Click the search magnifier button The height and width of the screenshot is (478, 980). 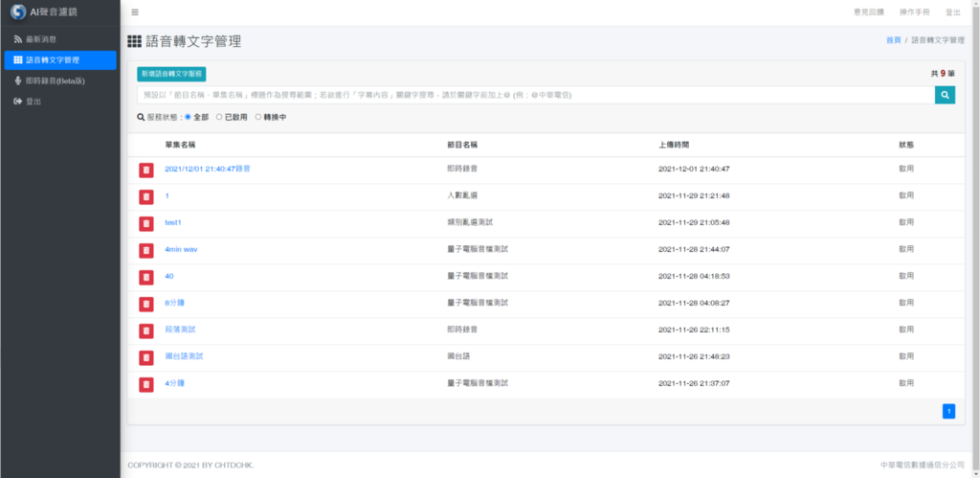point(945,95)
